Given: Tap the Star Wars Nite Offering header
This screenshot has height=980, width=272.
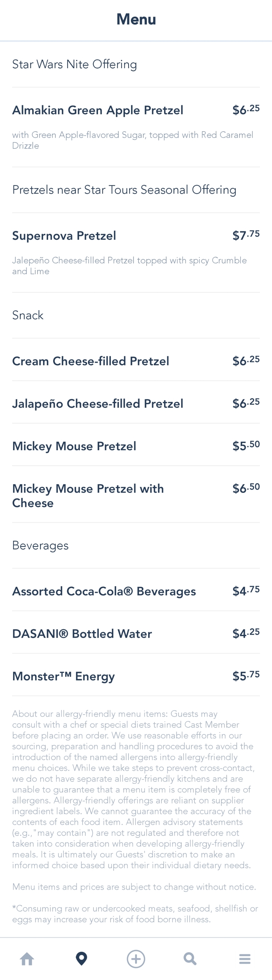Looking at the screenshot, I should pyautogui.click(x=74, y=64).
